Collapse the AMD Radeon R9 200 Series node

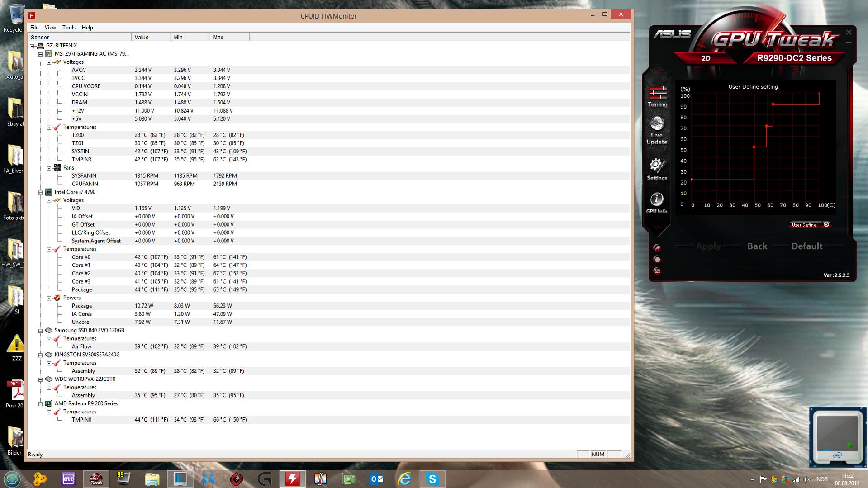point(41,404)
